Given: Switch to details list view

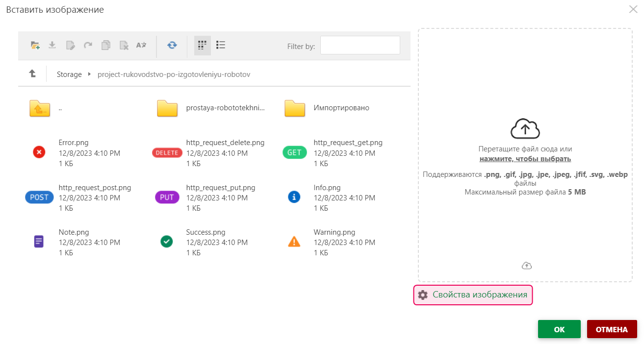Looking at the screenshot, I should tap(221, 45).
